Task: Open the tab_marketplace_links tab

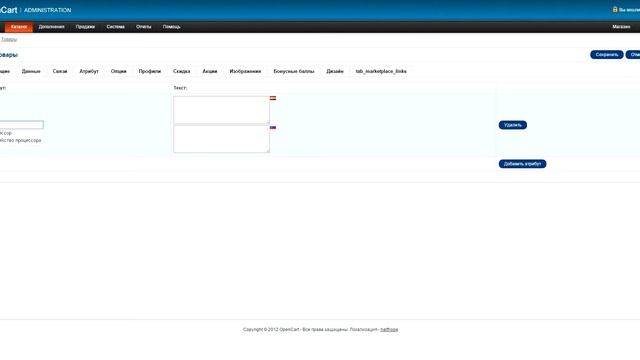Action: pyautogui.click(x=381, y=71)
